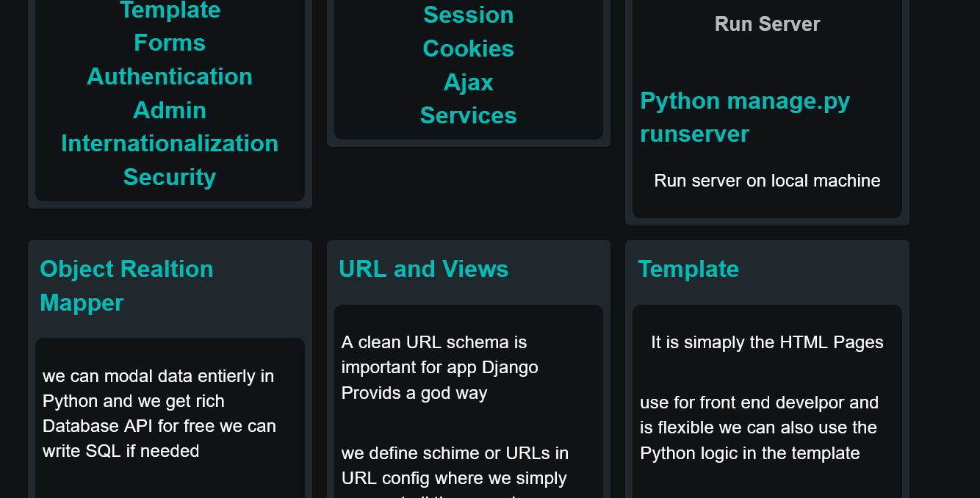Click the Forms link

pyautogui.click(x=170, y=43)
